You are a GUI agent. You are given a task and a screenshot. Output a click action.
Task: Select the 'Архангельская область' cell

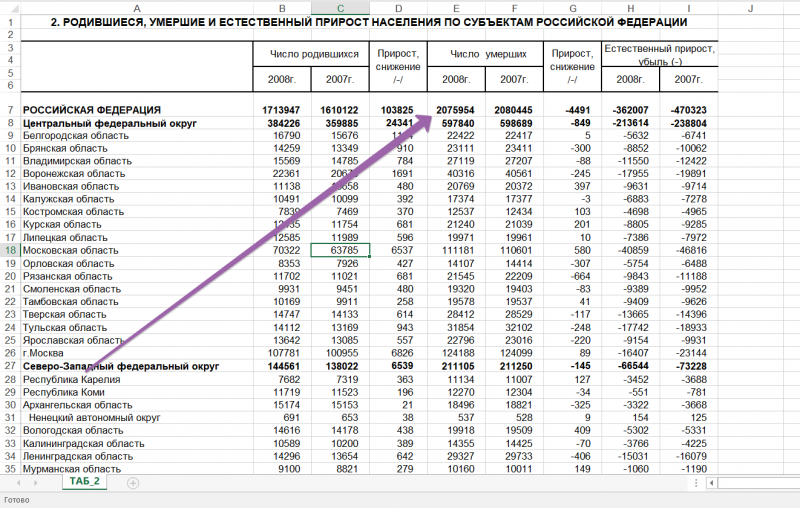coord(137,404)
